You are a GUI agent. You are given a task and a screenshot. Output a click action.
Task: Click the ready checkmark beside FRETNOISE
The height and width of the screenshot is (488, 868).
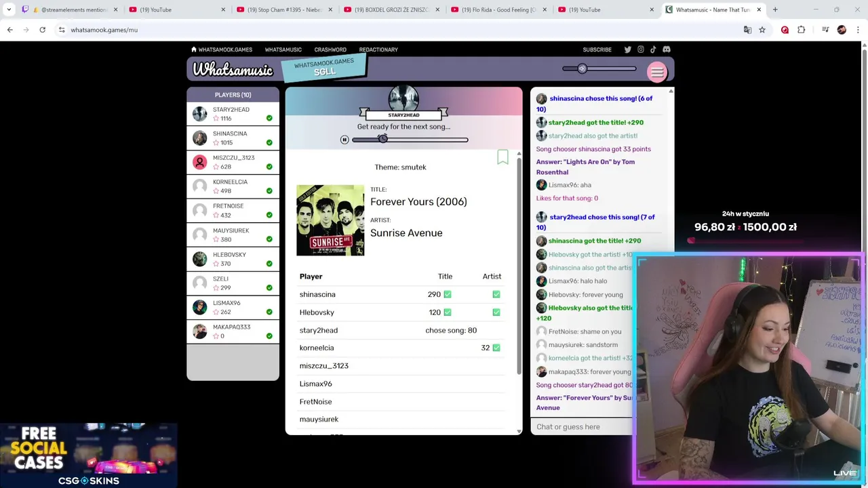(269, 215)
